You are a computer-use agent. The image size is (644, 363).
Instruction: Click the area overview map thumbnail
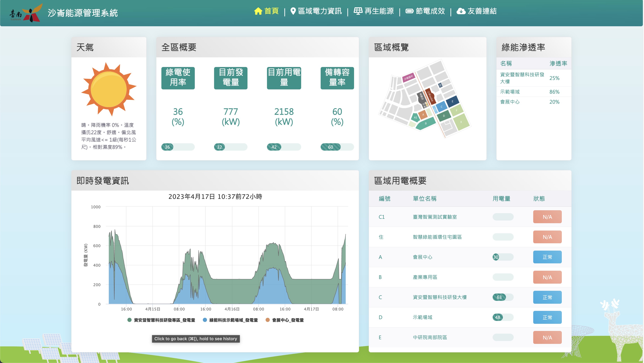[425, 98]
